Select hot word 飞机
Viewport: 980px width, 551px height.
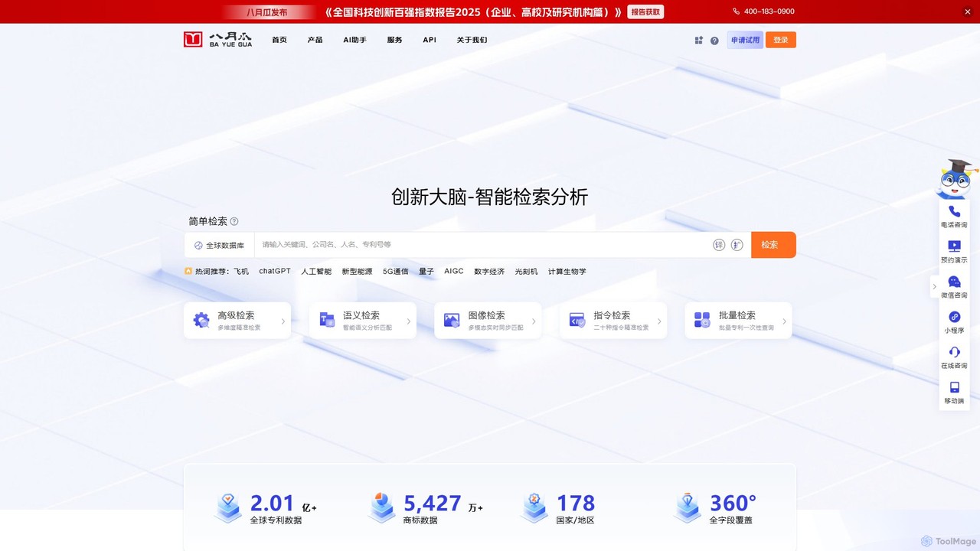[241, 271]
